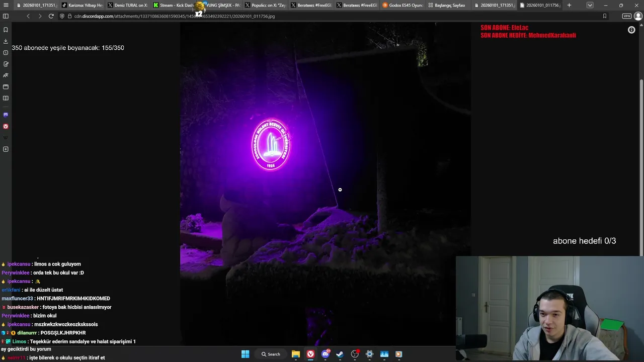This screenshot has height=362, width=644.
Task: Click chat username erlikfani
Action: click(x=11, y=290)
